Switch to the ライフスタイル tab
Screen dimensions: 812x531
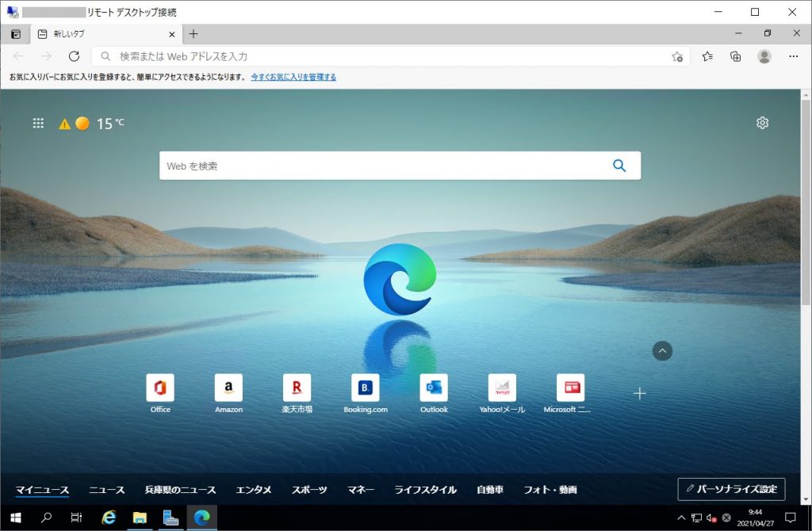[x=426, y=490]
